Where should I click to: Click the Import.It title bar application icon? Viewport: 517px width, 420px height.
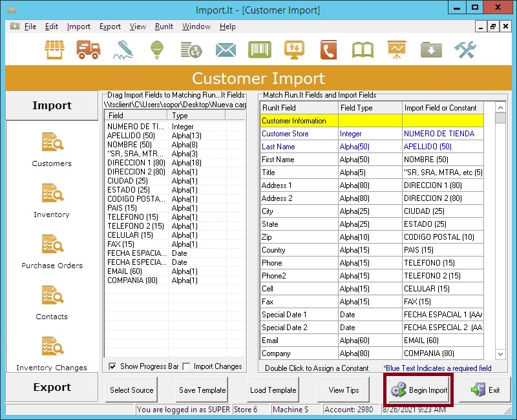[x=12, y=10]
